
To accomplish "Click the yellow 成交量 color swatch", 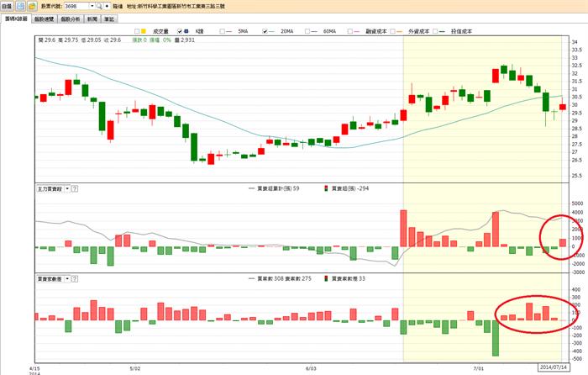I will point(144,32).
